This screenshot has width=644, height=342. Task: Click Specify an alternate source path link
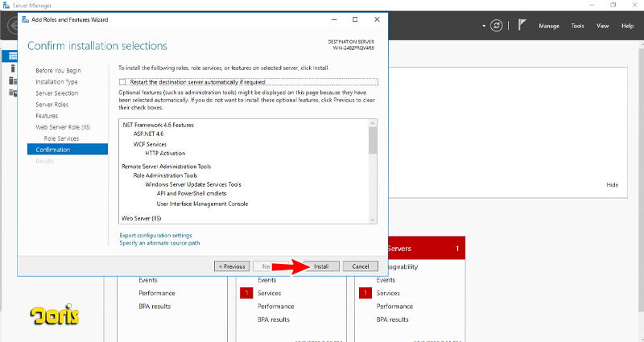(159, 243)
